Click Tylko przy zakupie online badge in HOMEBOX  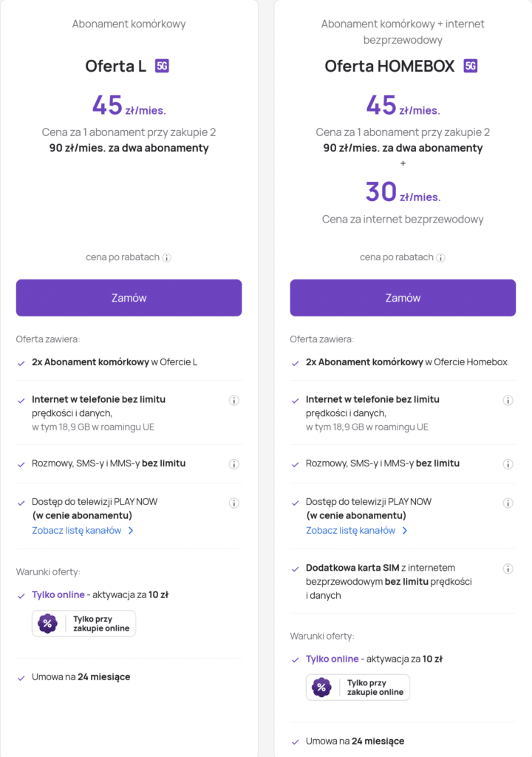[x=358, y=688]
